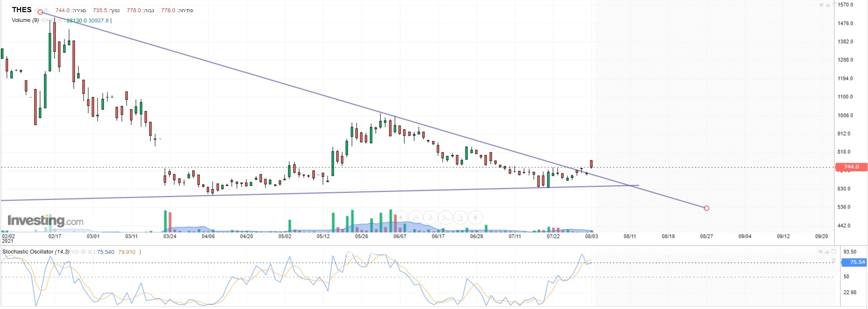Screen dimensions: 868x309
Task: Click the 1476.0 price axis label
Action: click(x=846, y=23)
